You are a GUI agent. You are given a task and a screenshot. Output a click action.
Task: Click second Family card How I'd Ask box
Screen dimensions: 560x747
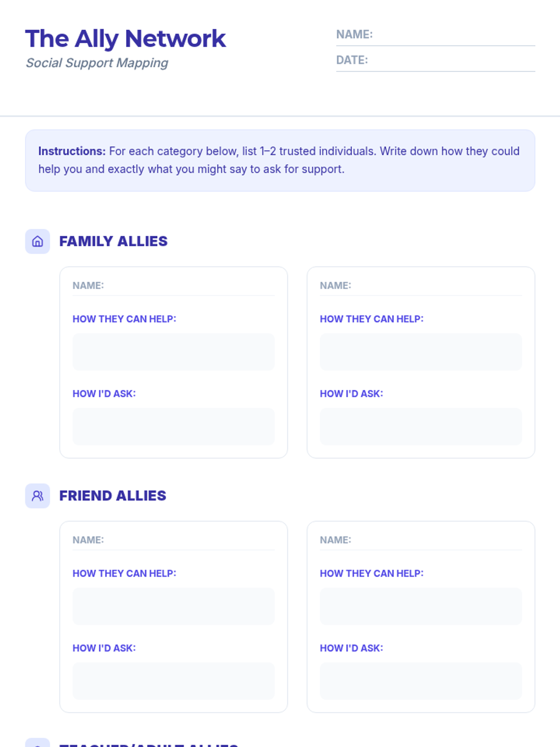click(421, 427)
